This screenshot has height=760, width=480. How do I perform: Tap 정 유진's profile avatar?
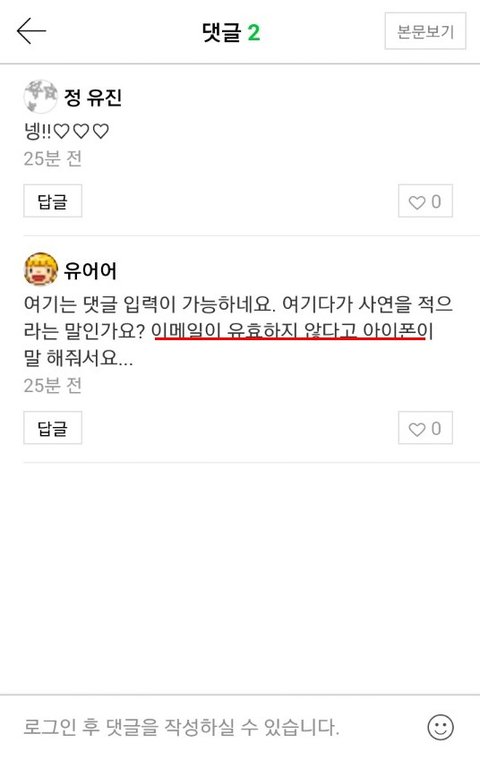pos(41,96)
